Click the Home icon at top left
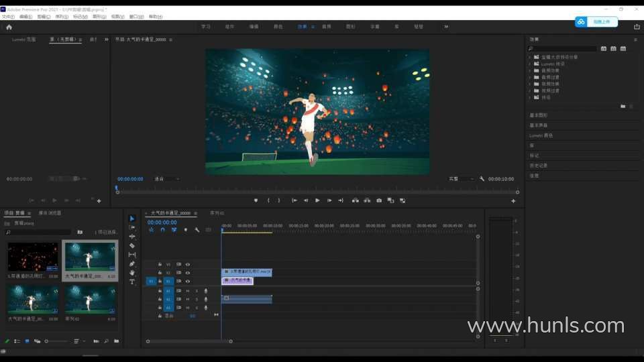Viewport: 644px width, 362px height. [x=9, y=27]
